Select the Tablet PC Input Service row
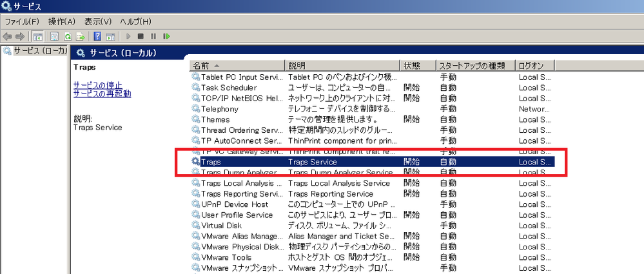Viewport: 644px width, 274px height. click(x=373, y=77)
